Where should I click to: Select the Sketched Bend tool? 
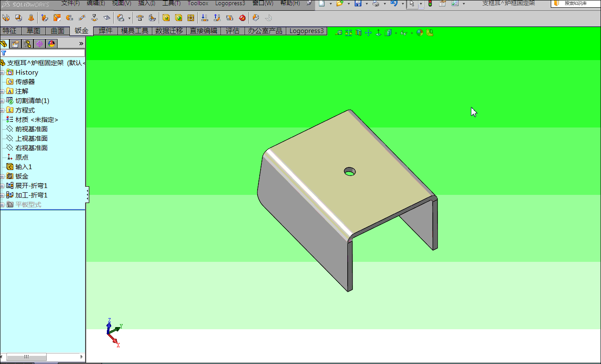(x=95, y=18)
